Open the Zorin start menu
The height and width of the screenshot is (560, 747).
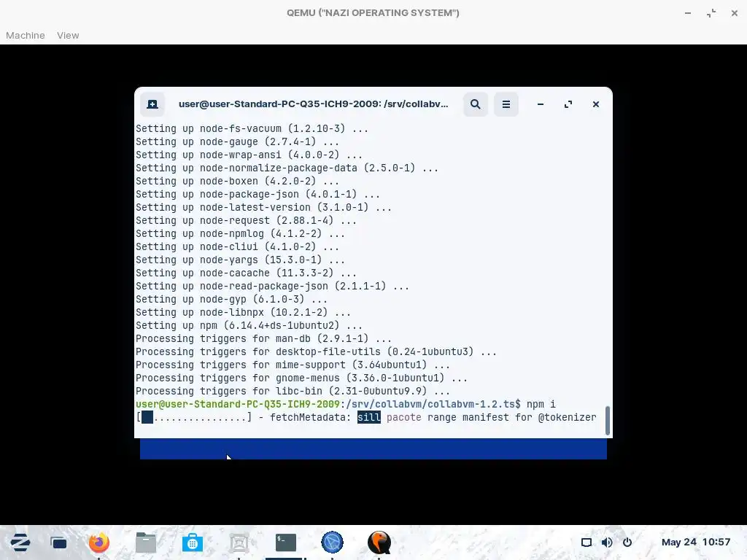20,542
